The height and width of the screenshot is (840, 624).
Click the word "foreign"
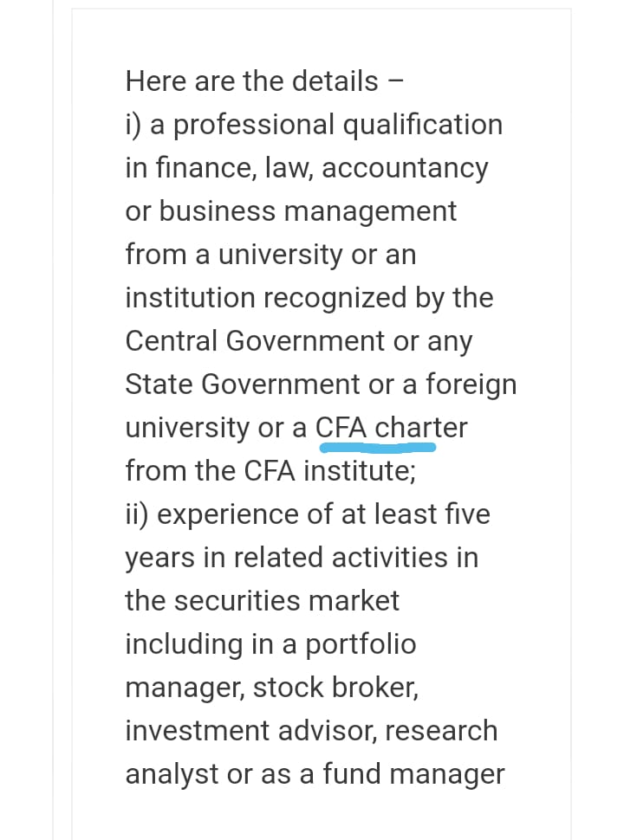pyautogui.click(x=471, y=385)
